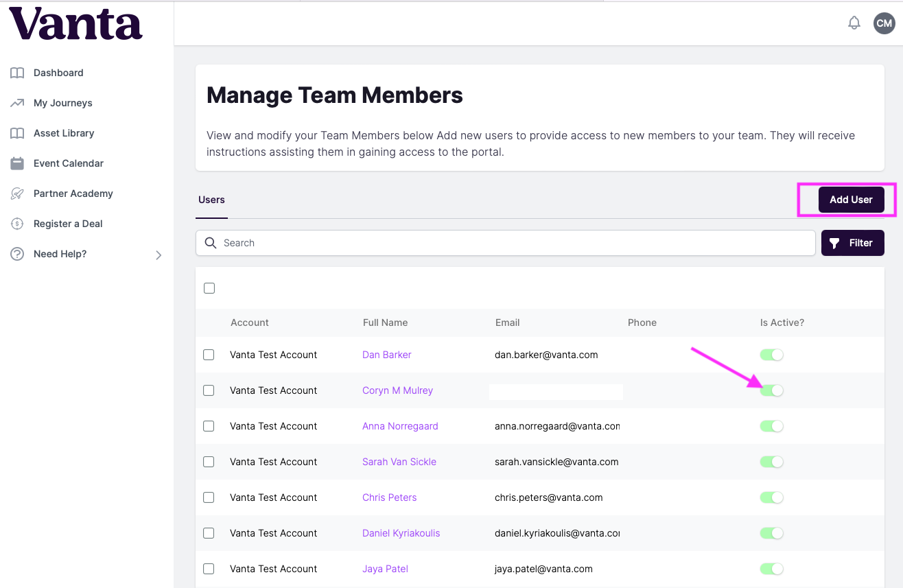Click the Dashboard book icon
This screenshot has width=903, height=588.
coord(17,73)
